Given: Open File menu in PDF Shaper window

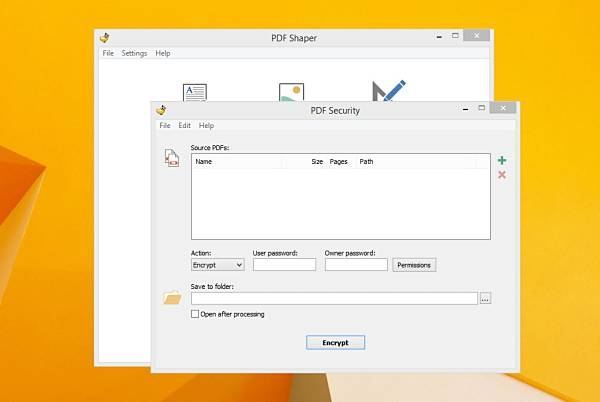Looking at the screenshot, I should pos(108,53).
